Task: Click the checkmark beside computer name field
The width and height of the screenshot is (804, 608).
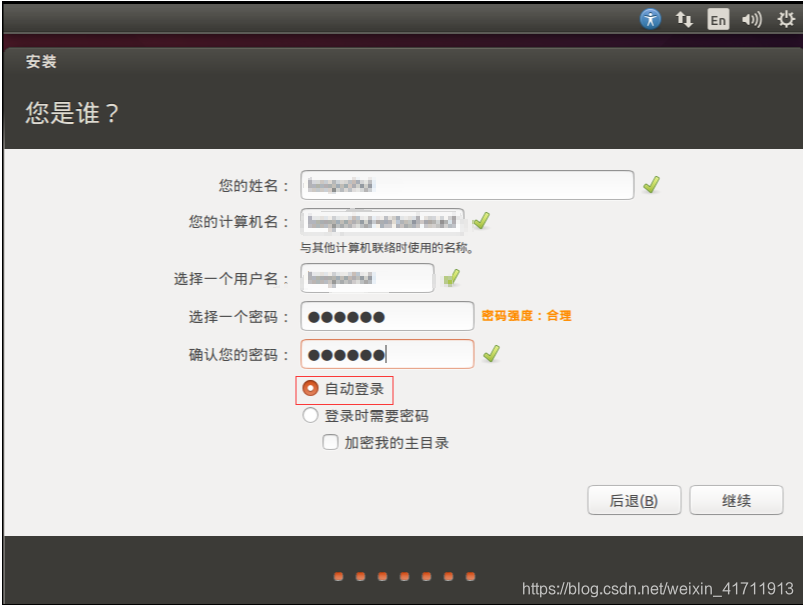Action: pos(481,221)
